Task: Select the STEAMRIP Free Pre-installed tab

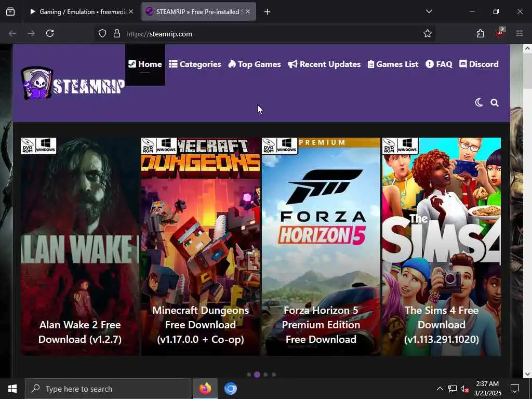Action: pyautogui.click(x=198, y=12)
